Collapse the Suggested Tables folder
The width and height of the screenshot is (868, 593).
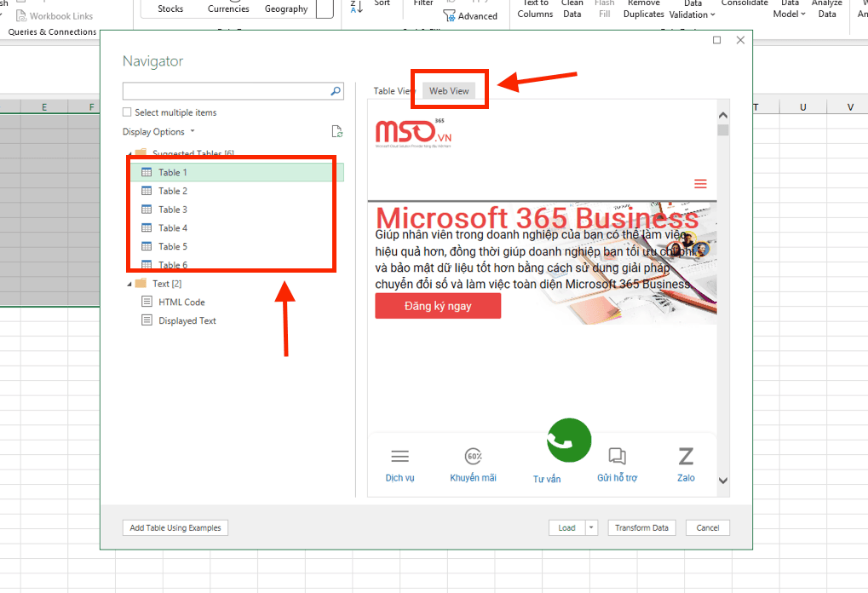(x=129, y=154)
